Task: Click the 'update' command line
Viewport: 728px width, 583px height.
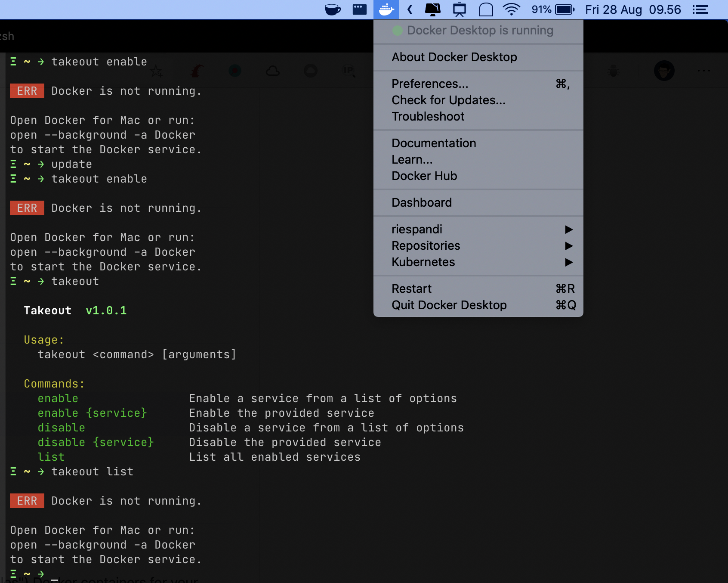Action: (72, 164)
